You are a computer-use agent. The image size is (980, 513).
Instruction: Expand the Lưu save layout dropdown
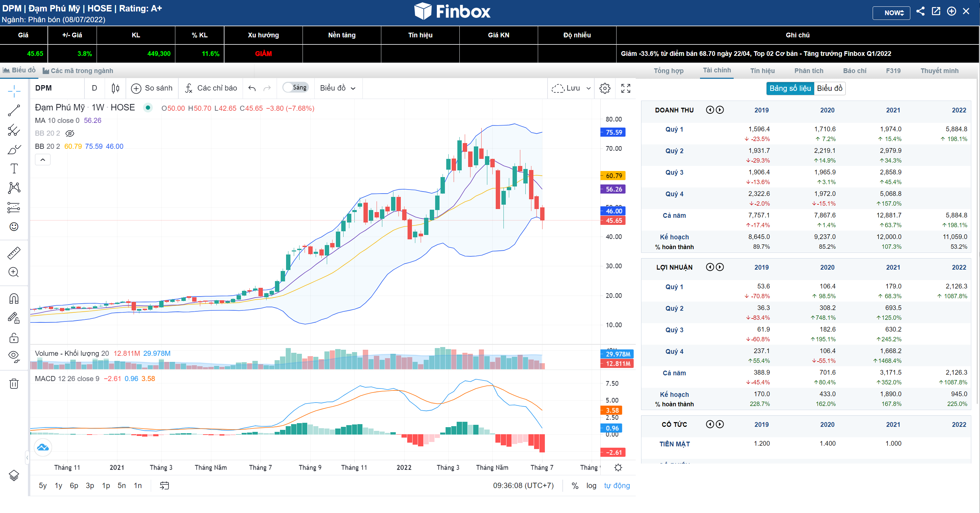(588, 88)
